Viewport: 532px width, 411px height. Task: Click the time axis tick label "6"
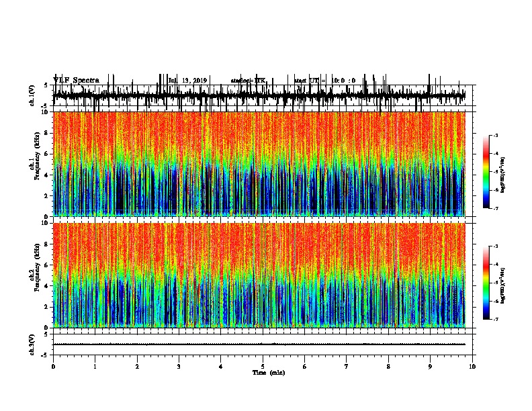coord(305,367)
